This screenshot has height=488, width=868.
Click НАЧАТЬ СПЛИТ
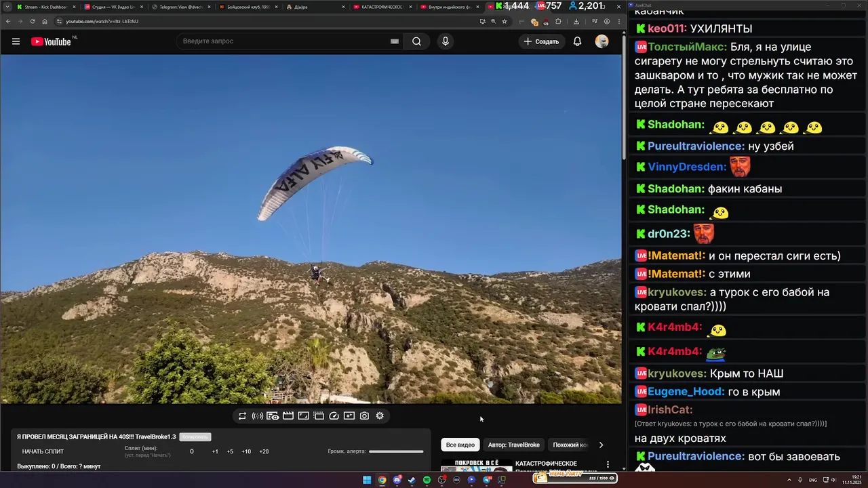pyautogui.click(x=43, y=451)
